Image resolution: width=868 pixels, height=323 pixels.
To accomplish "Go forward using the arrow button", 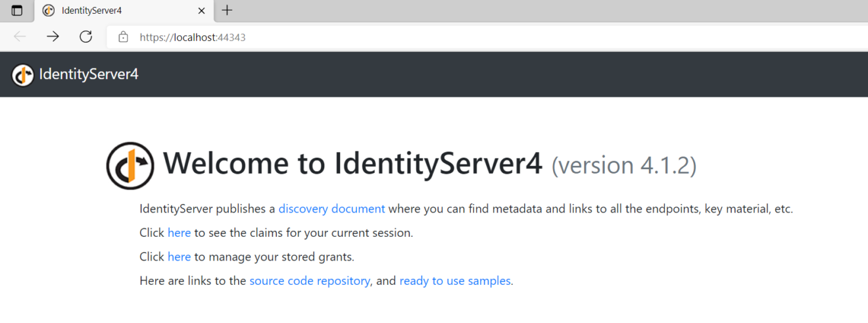I will [53, 37].
